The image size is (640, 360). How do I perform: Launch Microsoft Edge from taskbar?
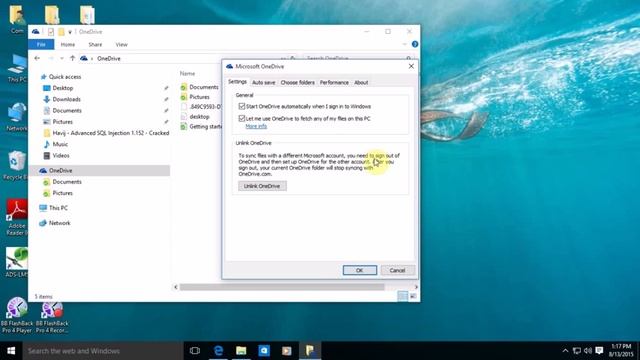tap(218, 351)
